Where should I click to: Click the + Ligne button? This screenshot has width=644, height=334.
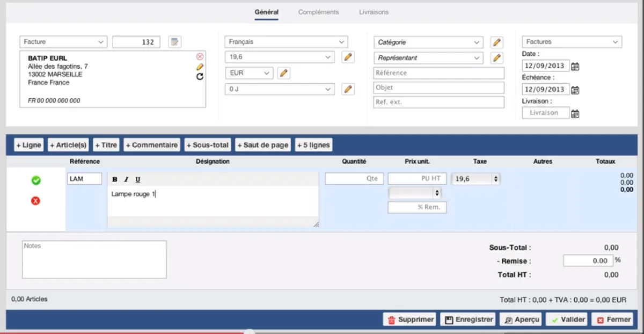point(28,145)
